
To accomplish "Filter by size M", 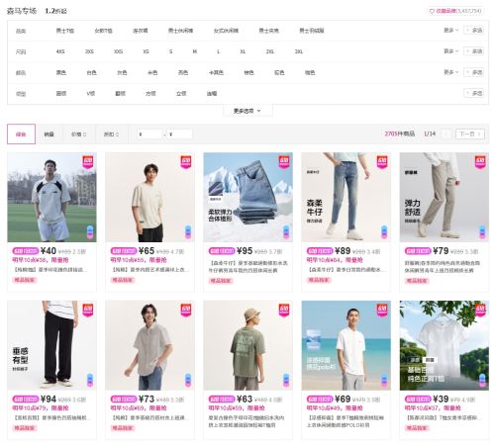I will [195, 51].
